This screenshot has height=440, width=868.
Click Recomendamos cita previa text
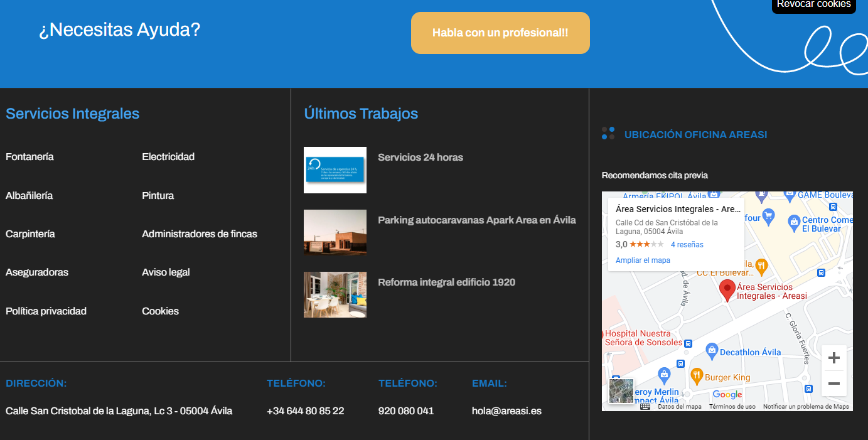(x=655, y=175)
